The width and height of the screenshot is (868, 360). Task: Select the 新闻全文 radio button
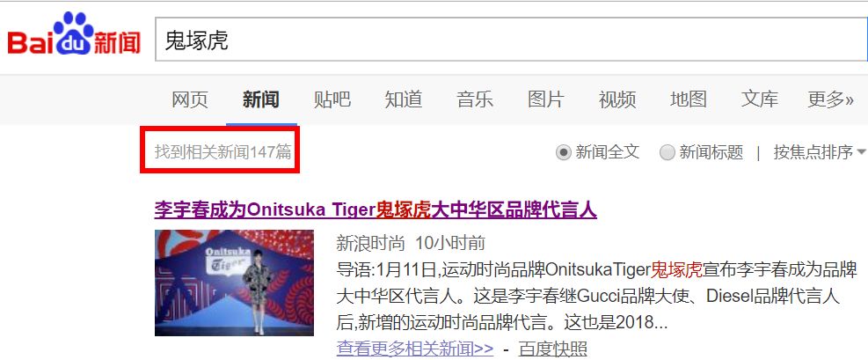(563, 152)
